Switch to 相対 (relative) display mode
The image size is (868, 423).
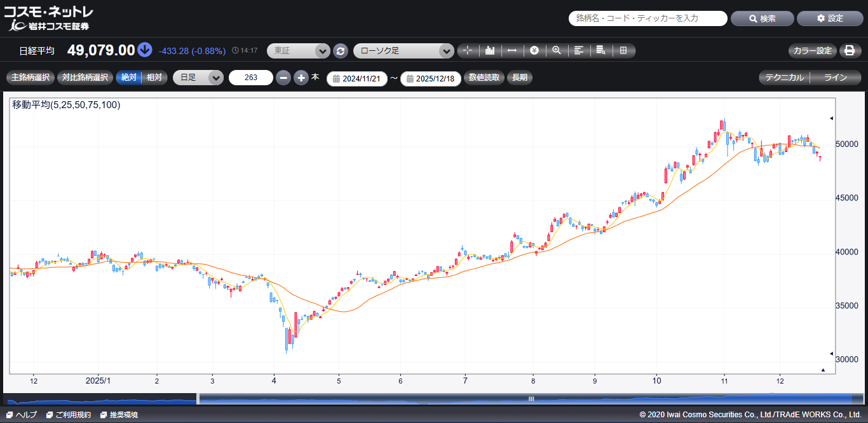154,78
